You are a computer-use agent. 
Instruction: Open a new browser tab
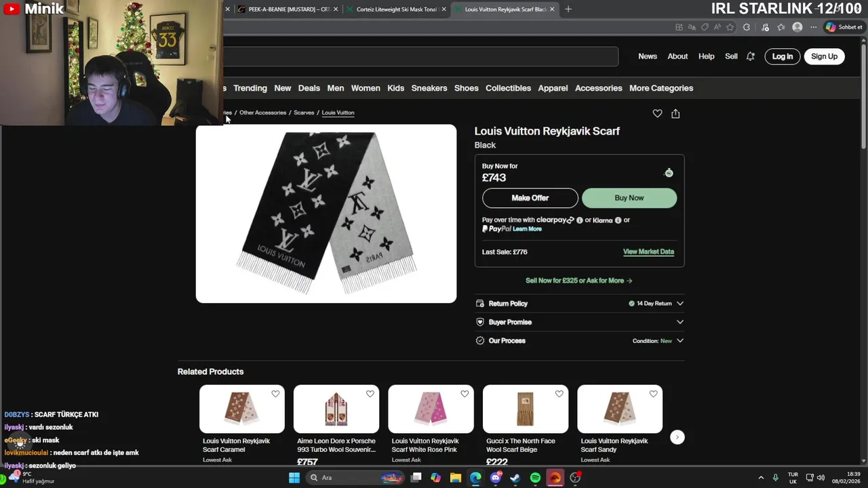click(x=568, y=9)
